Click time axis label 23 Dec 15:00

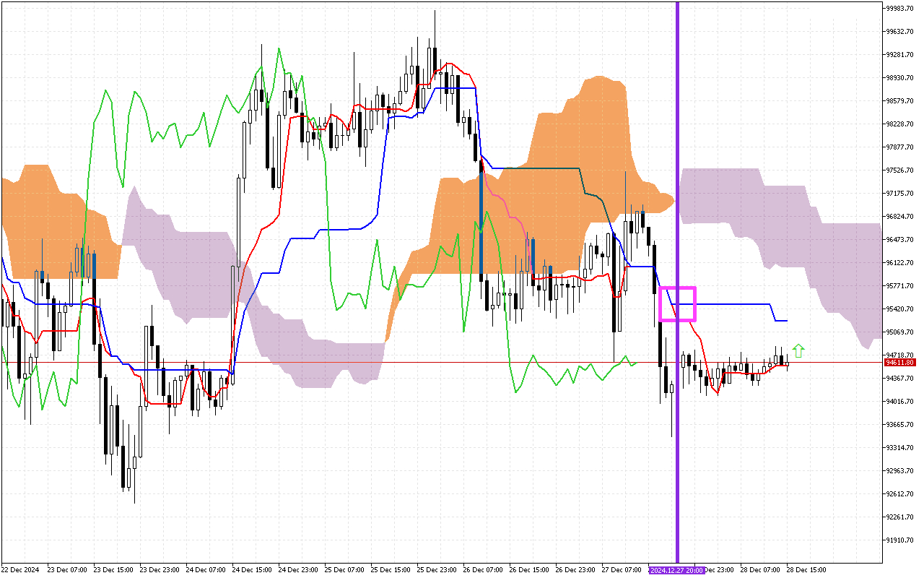(x=113, y=570)
